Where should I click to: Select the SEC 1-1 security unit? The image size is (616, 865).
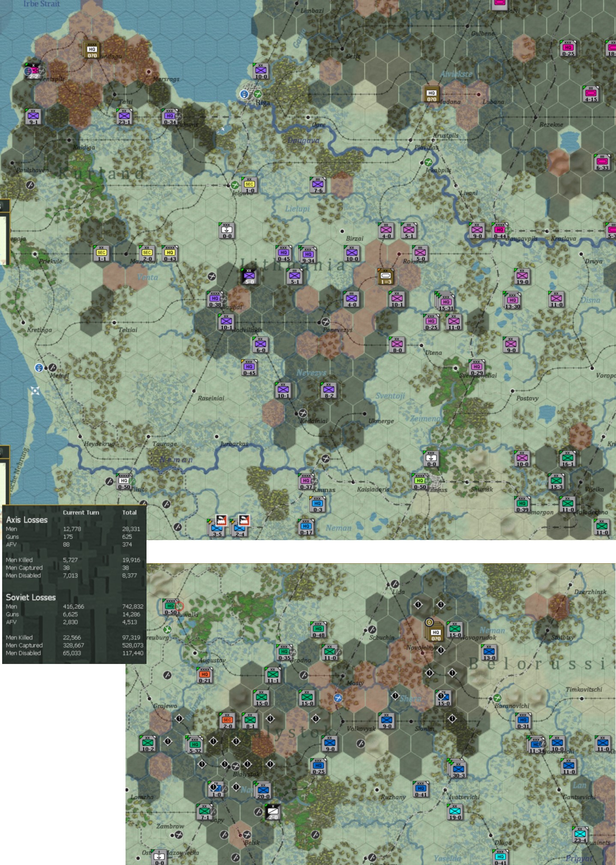[x=102, y=253]
